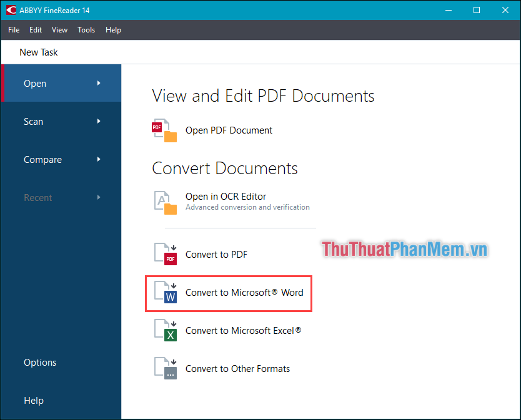Image resolution: width=521 pixels, height=420 pixels.
Task: Expand the Recent sidebar section arrow
Action: 99,197
